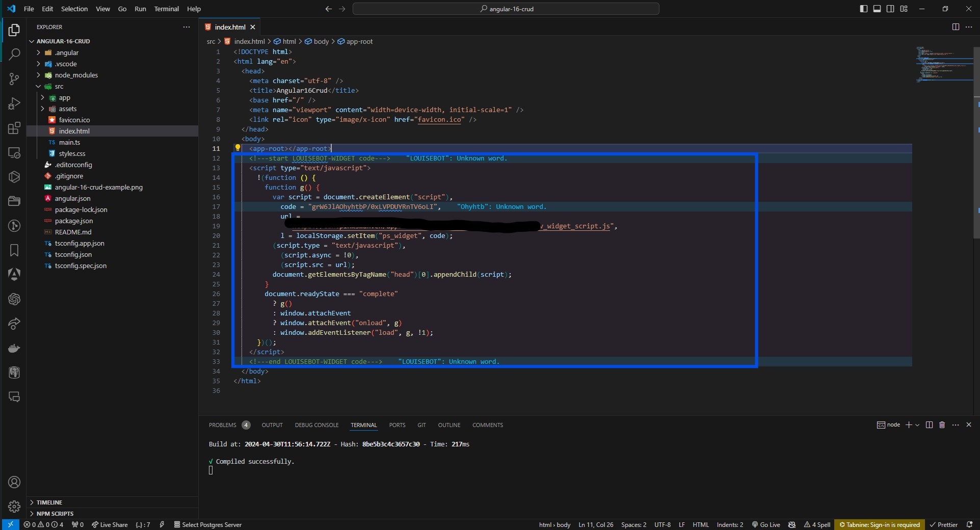
Task: Open the Explorer view in activity bar
Action: (x=14, y=30)
